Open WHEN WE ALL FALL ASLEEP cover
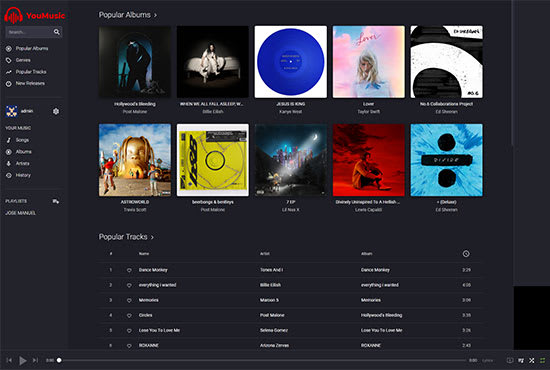This screenshot has height=370, width=550. pyautogui.click(x=213, y=62)
